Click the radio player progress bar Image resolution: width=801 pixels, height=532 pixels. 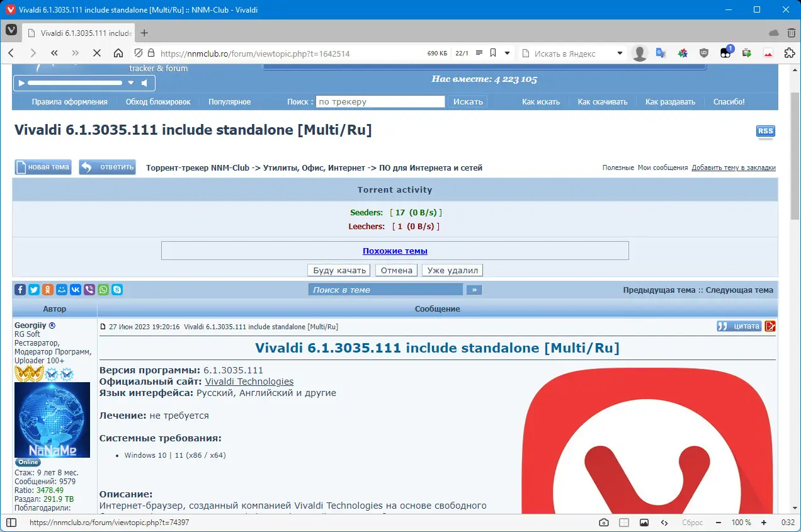coord(75,82)
